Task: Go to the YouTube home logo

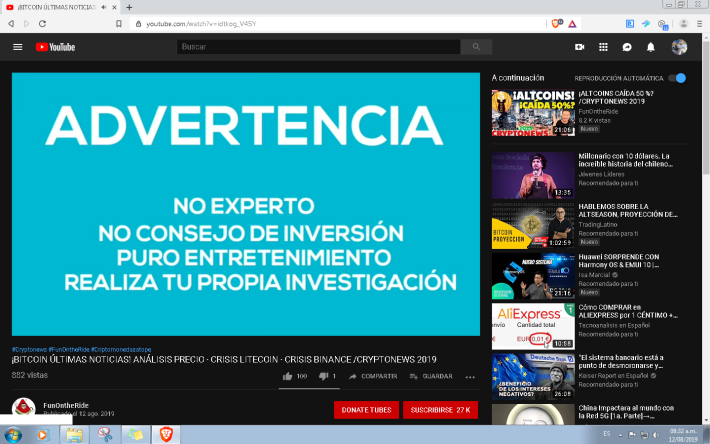Action: [55, 47]
